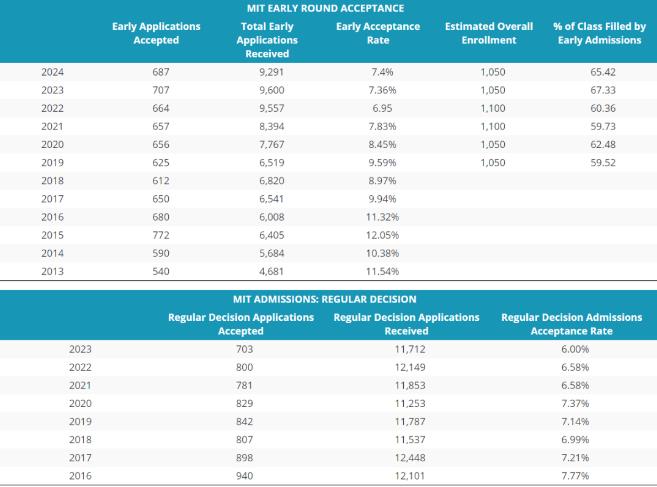This screenshot has width=657, height=487.
Task: Select "Regular Decision Applications Received" header
Action: pos(406,324)
